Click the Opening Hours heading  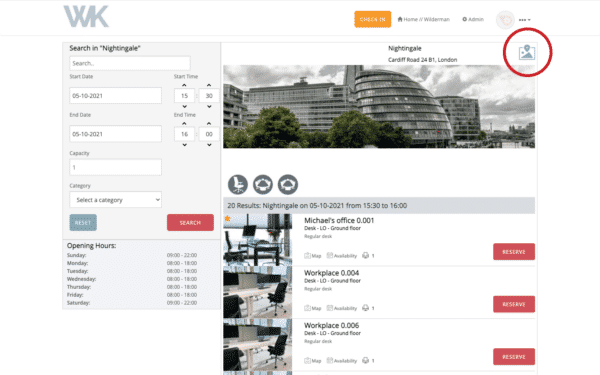(x=91, y=246)
